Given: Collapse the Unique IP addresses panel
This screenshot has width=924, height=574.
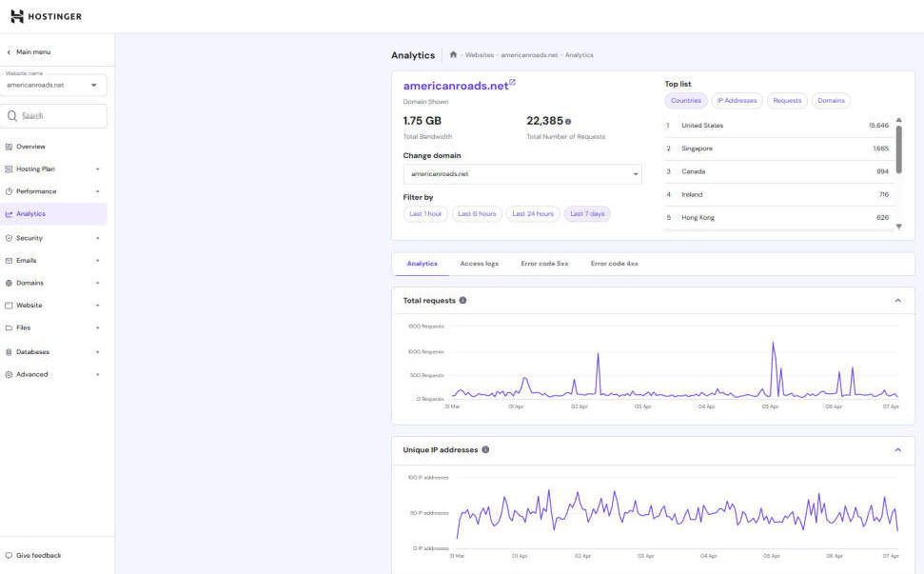Looking at the screenshot, I should [897, 449].
